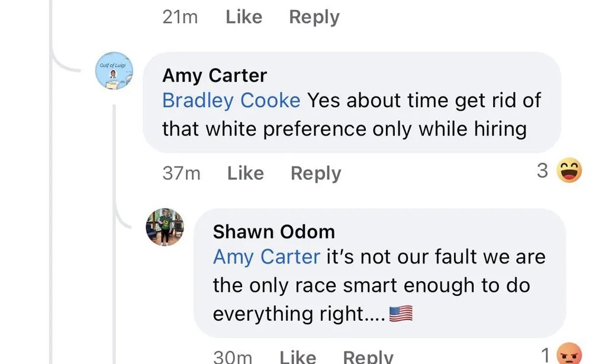This screenshot has width=592, height=364.
Task: View laughing emoji reactions on Amy's comment
Action: tap(569, 172)
